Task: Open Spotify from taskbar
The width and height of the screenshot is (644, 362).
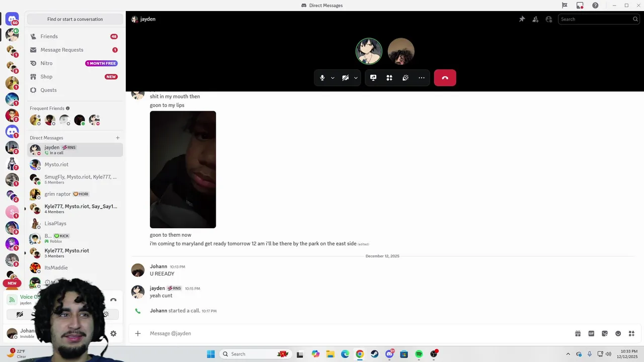Action: (419, 354)
